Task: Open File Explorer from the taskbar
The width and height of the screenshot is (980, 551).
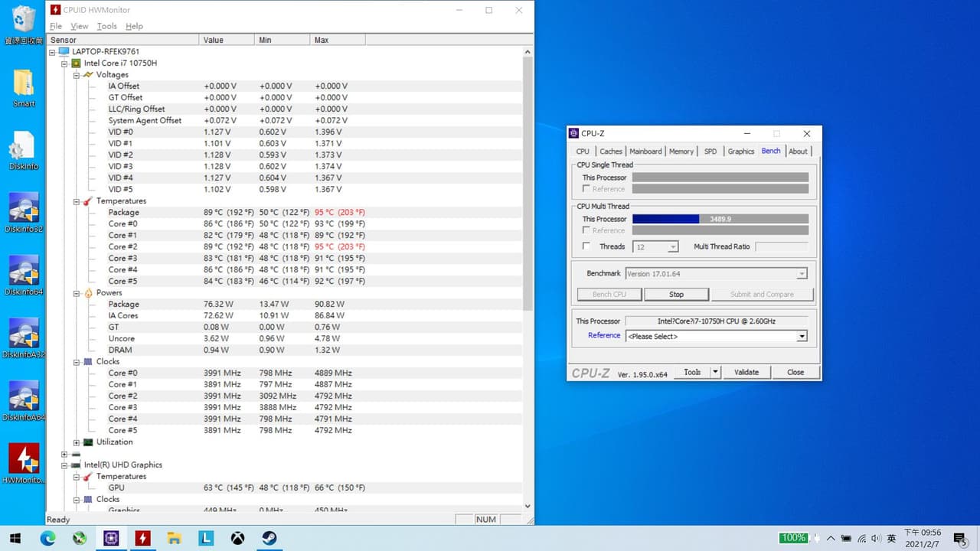Action: [x=175, y=538]
